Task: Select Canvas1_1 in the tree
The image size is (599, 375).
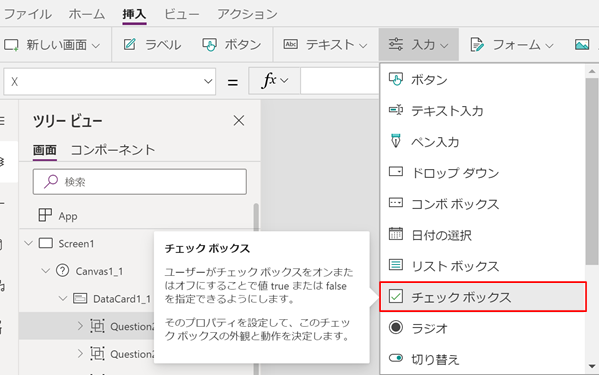Action: pyautogui.click(x=99, y=271)
